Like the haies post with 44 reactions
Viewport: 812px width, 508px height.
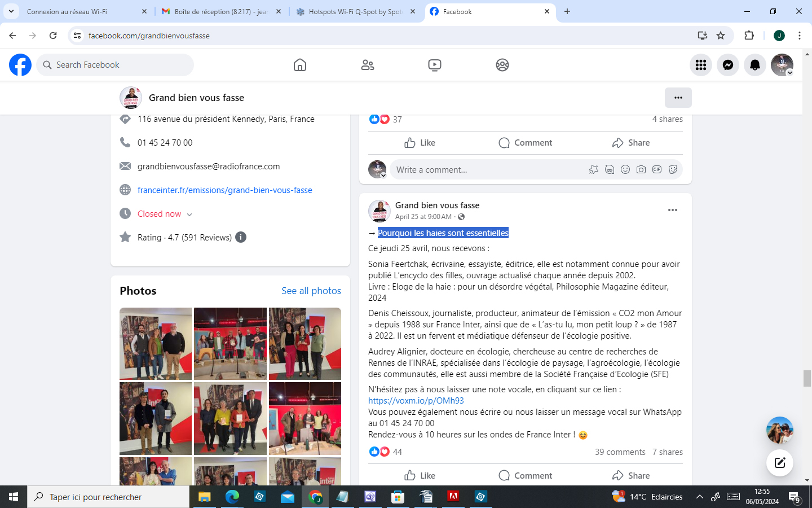point(420,475)
